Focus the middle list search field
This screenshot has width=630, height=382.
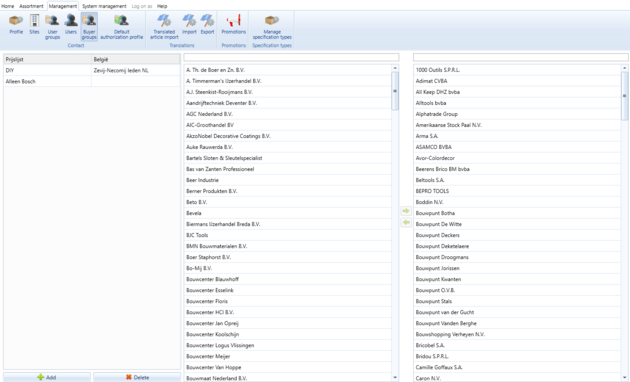tap(291, 57)
